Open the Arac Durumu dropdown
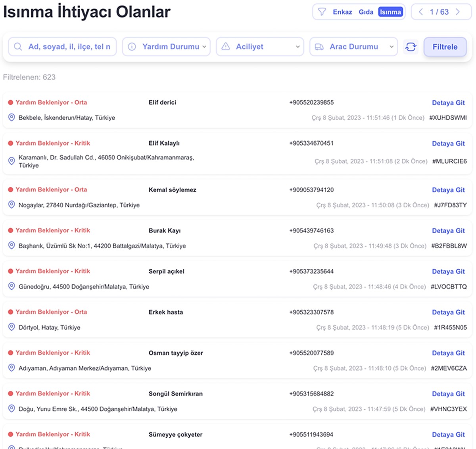The height and width of the screenshot is (449, 476). click(353, 47)
